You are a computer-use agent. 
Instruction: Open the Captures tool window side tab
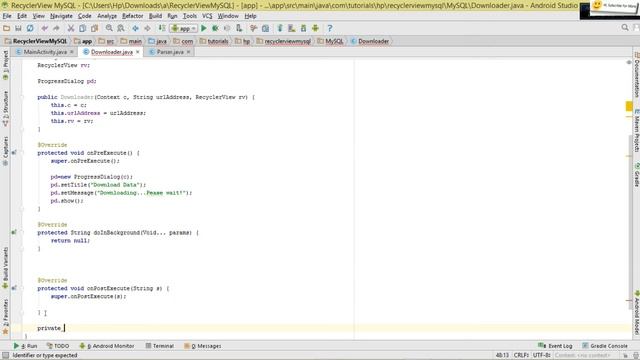5,151
